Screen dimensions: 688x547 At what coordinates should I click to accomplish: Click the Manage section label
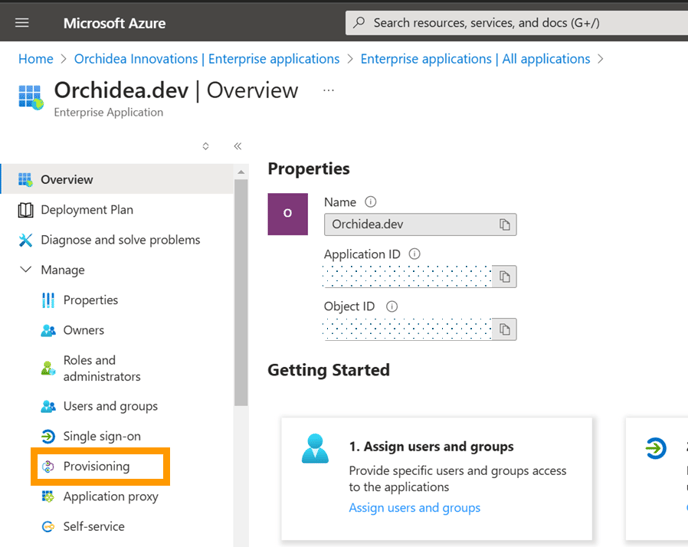(x=63, y=270)
